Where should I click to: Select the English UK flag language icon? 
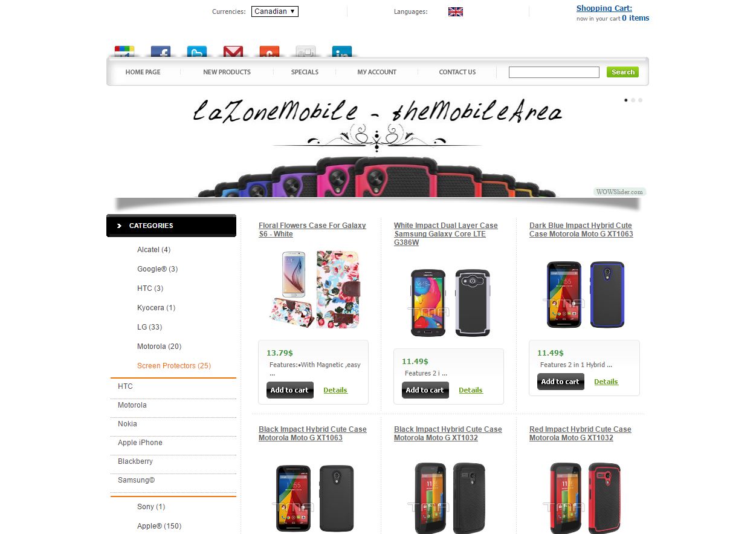pyautogui.click(x=456, y=11)
